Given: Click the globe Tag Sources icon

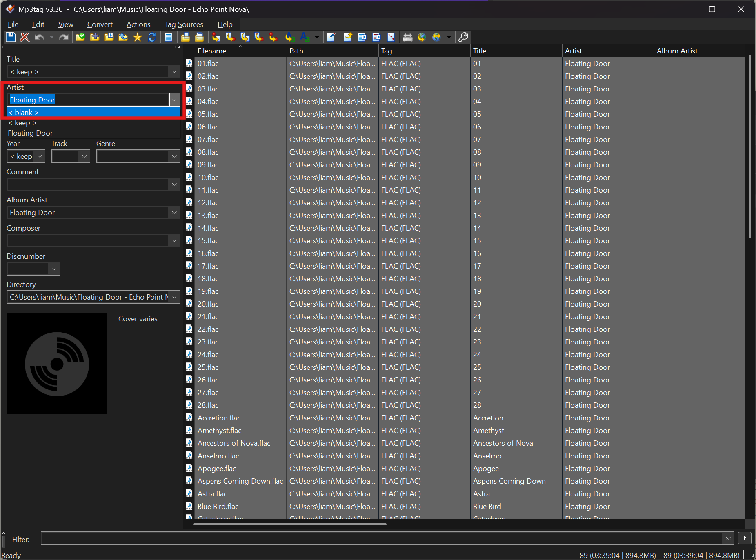Looking at the screenshot, I should [436, 37].
